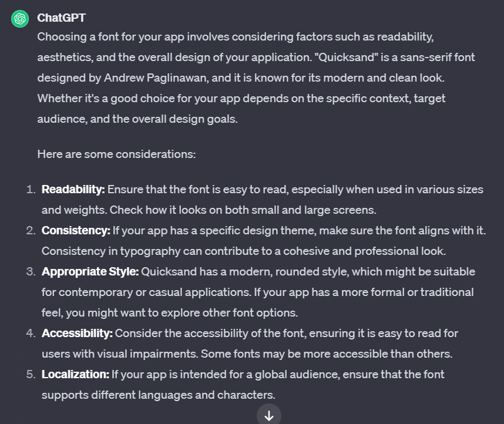This screenshot has height=424, width=504.
Task: Click the text "supports different languages and characters"
Action: [159, 395]
